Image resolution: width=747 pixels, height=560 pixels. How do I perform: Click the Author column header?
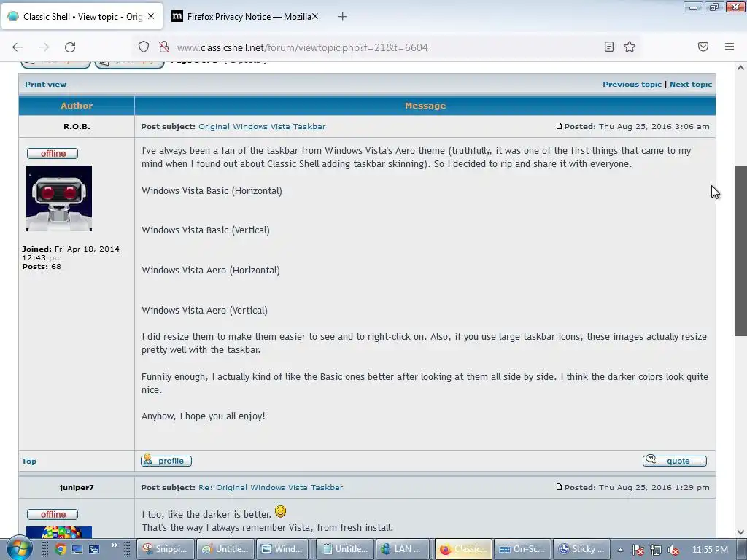(77, 106)
